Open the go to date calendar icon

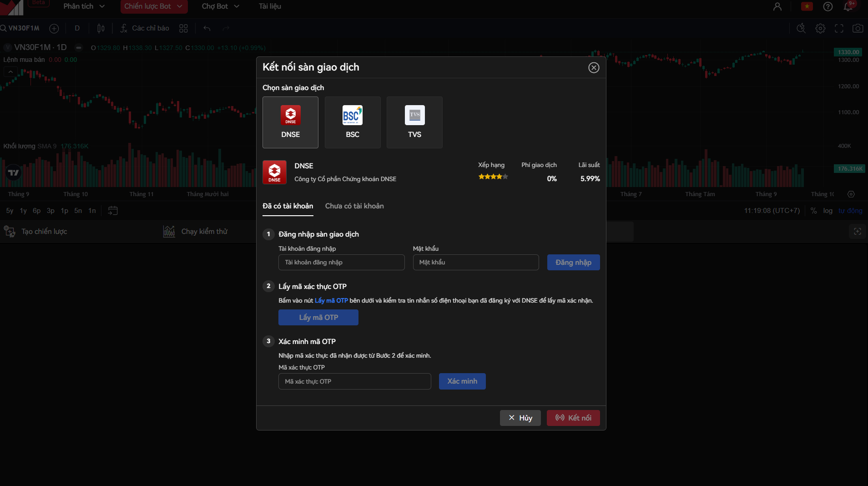click(x=113, y=211)
